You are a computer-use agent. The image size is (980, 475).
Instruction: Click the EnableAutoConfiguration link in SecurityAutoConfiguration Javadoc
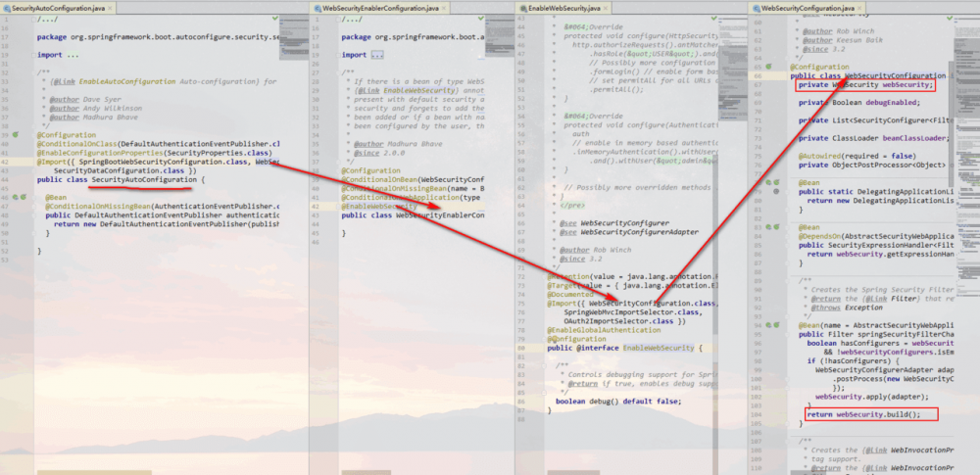click(x=127, y=82)
